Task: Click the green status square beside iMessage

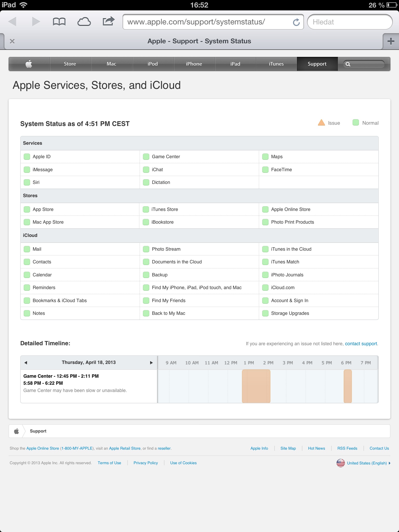Action: (27, 170)
